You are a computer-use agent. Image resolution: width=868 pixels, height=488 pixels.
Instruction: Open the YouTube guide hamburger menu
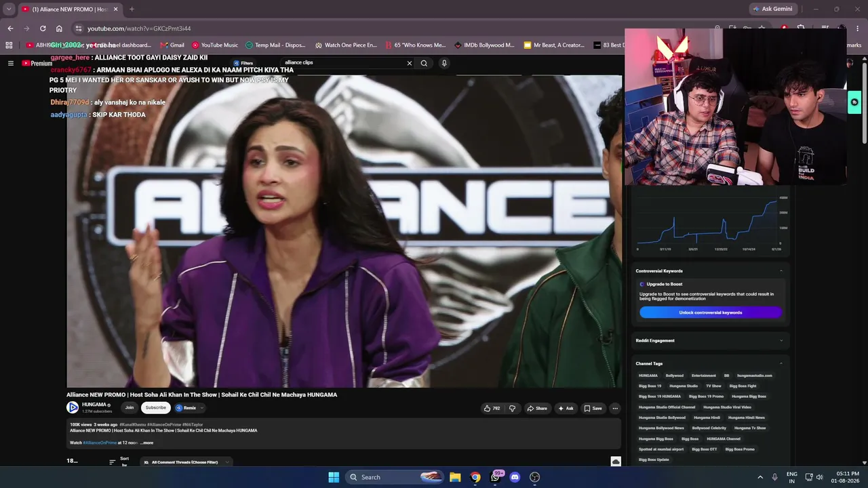tap(11, 63)
